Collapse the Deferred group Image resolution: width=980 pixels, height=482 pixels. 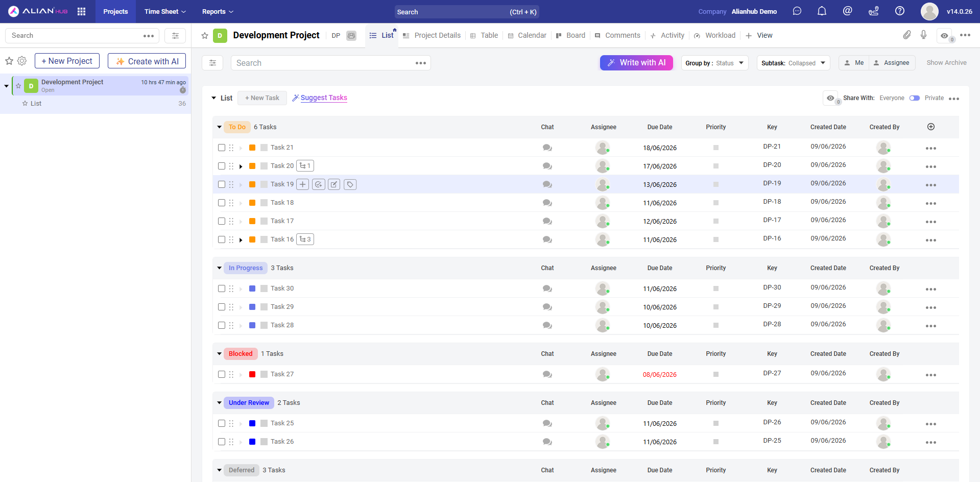[220, 470]
